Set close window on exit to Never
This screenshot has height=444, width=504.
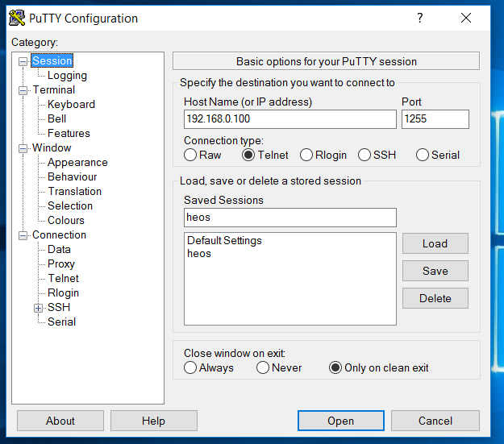(x=263, y=367)
